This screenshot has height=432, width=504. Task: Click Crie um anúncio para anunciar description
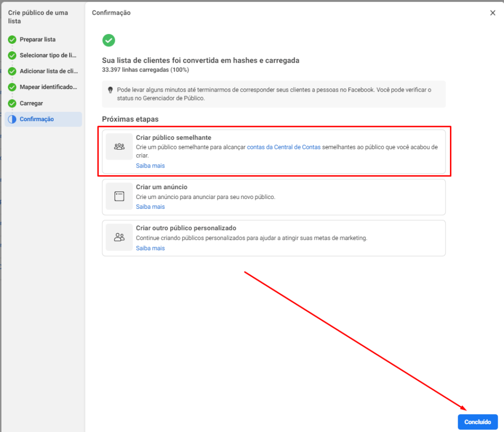click(x=205, y=197)
